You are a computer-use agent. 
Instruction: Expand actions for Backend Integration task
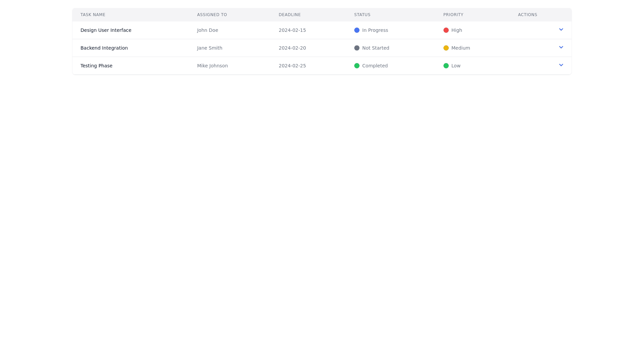click(561, 47)
